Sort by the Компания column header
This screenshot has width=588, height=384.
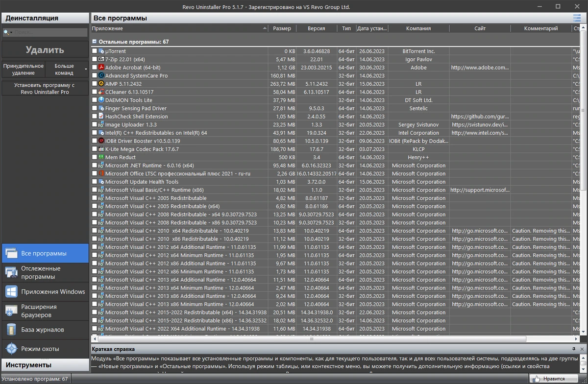click(418, 28)
